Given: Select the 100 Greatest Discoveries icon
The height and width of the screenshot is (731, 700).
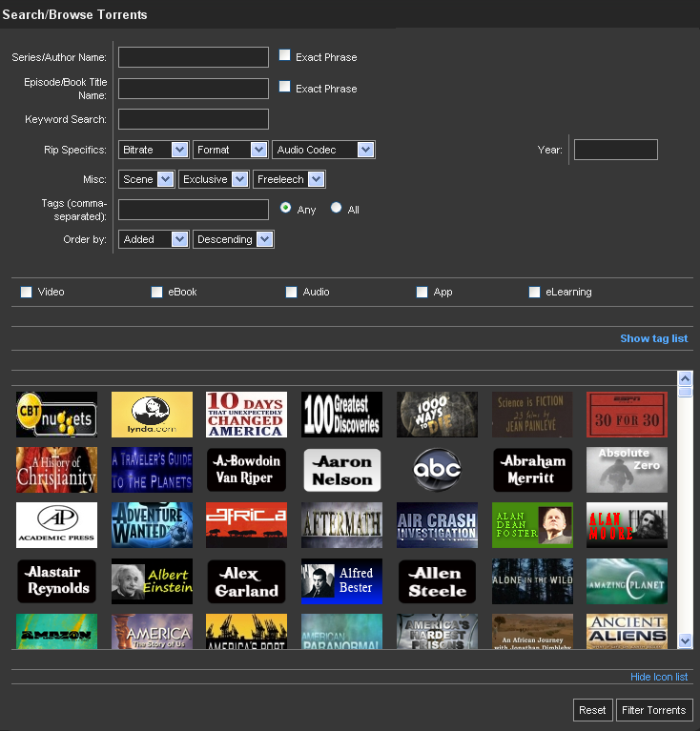Looking at the screenshot, I should [341, 415].
